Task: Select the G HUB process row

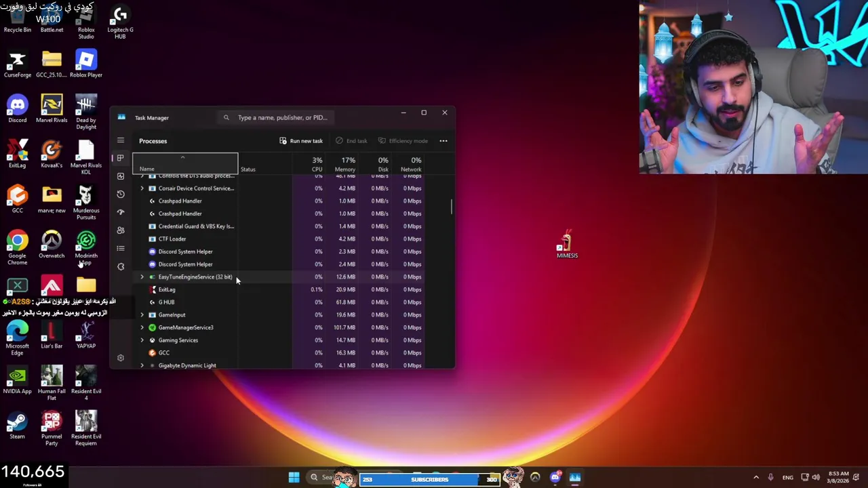Action: (x=278, y=302)
